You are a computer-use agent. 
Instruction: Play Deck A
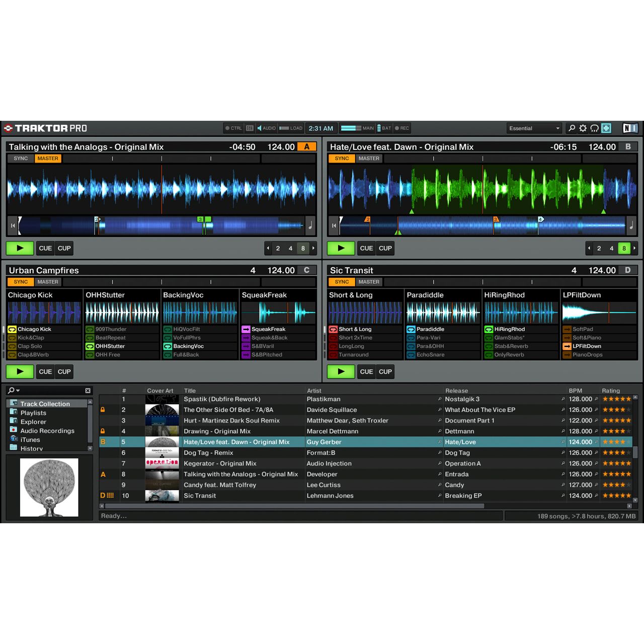coord(20,248)
